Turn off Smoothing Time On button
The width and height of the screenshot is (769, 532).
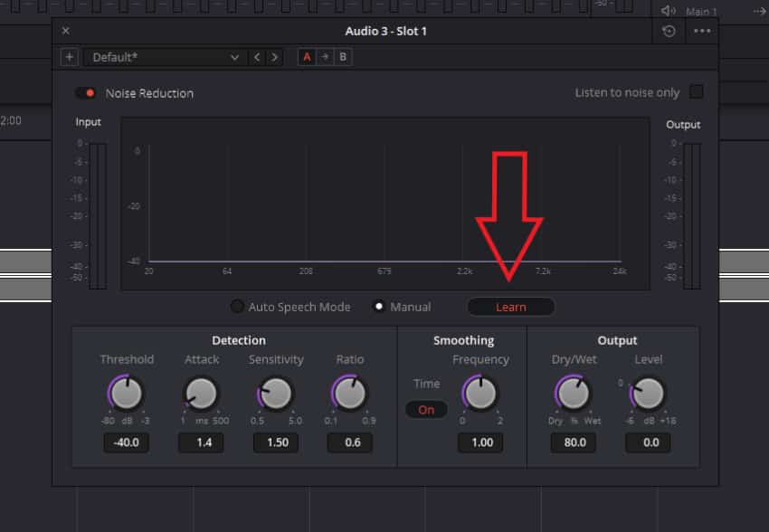coord(426,409)
